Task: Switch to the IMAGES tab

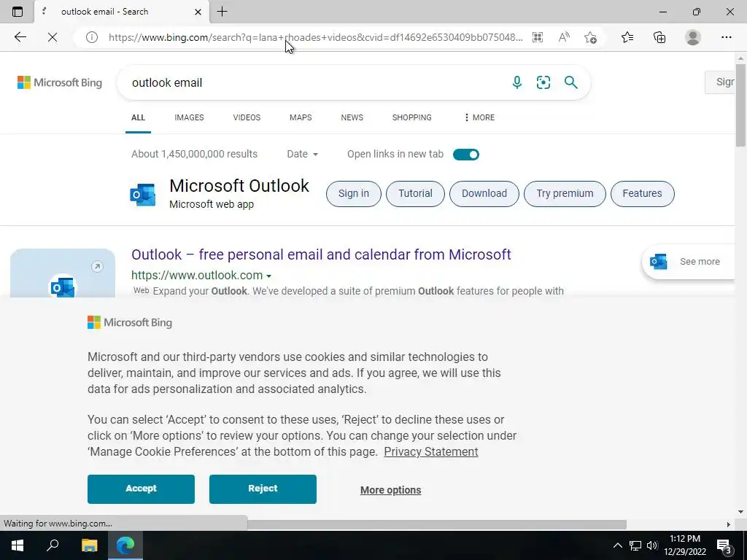Action: click(189, 117)
